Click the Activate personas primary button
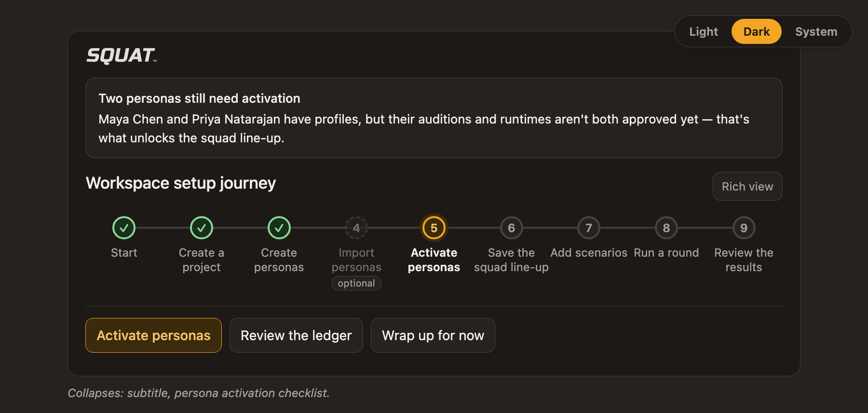868x413 pixels. [153, 335]
